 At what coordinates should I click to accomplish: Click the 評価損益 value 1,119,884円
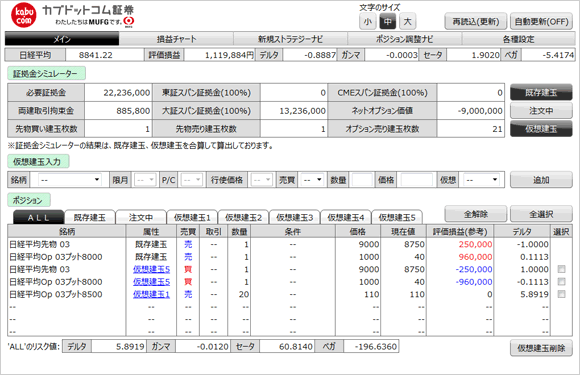[229, 55]
